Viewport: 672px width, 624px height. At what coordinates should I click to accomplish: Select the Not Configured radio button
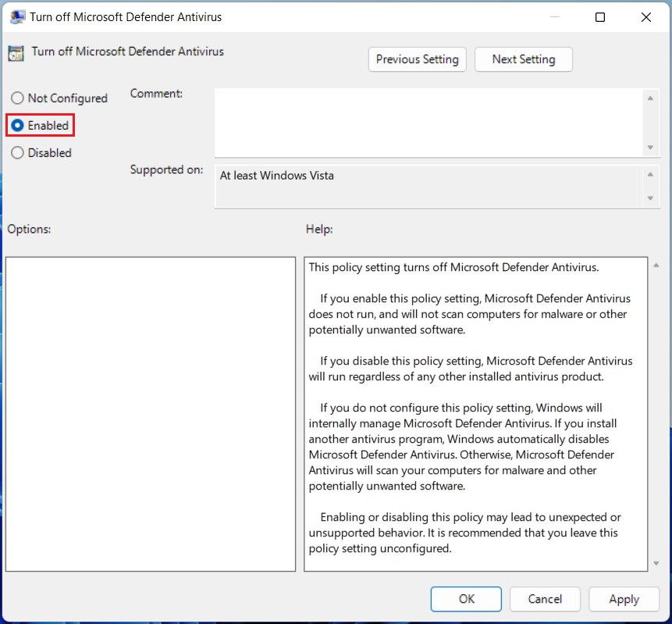pyautogui.click(x=59, y=98)
